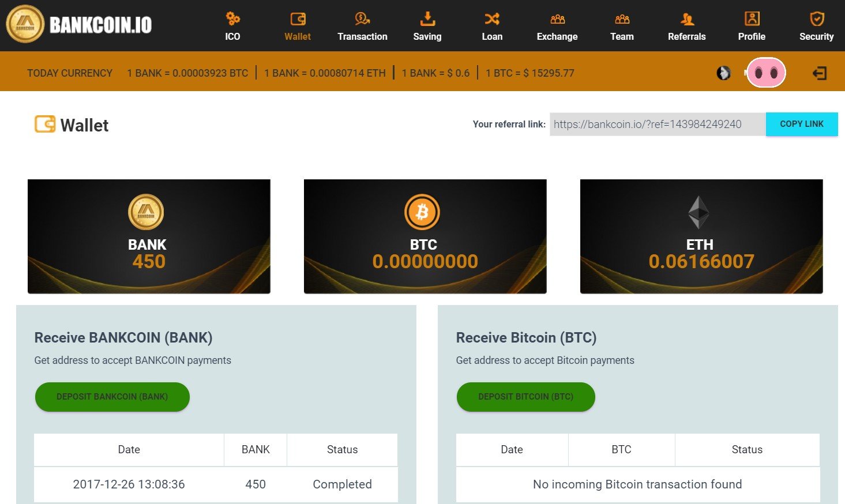The image size is (845, 504).
Task: Go to the Referrals menu label
Action: click(x=687, y=36)
